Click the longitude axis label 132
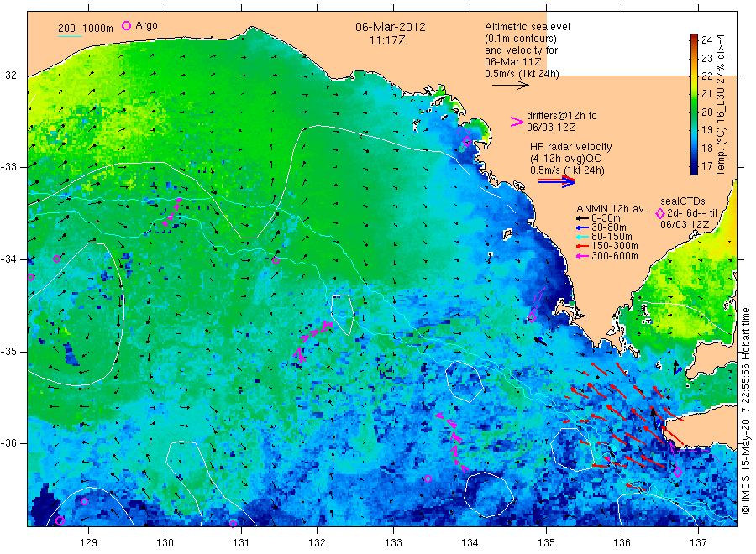Image resolution: width=756 pixels, height=554 pixels. (x=318, y=542)
